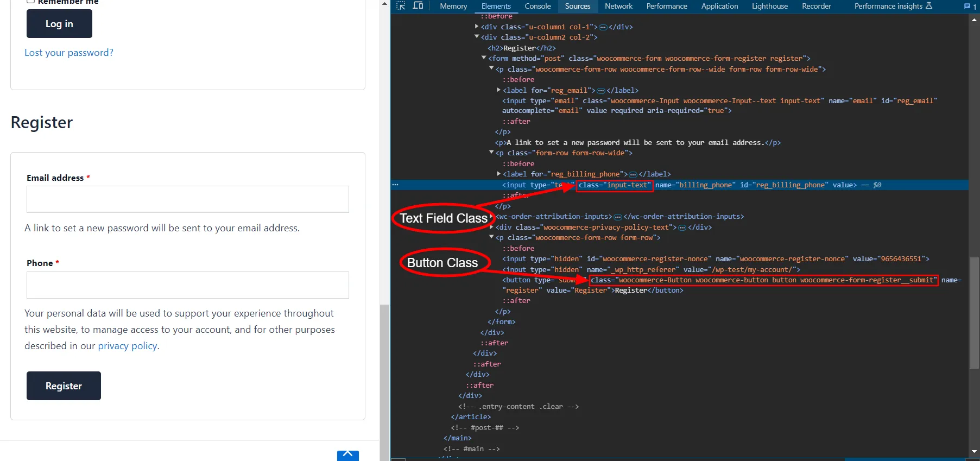
Task: Expand collapsed content ellipsis in reg_email label
Action: [x=601, y=91]
